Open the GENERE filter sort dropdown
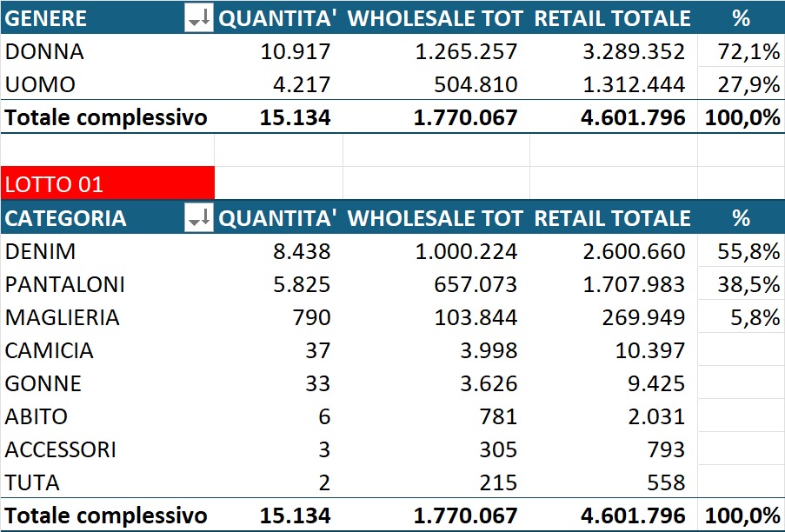The width and height of the screenshot is (785, 532). click(x=198, y=18)
